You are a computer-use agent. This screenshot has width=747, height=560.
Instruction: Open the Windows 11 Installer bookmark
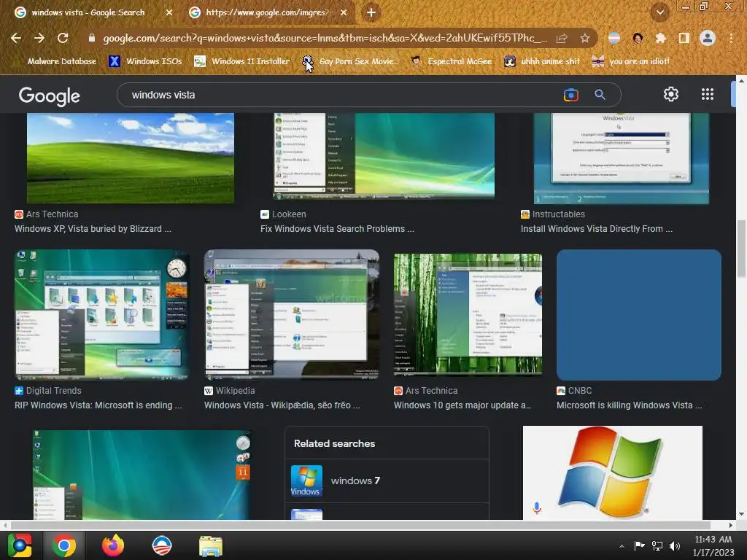[x=242, y=61]
